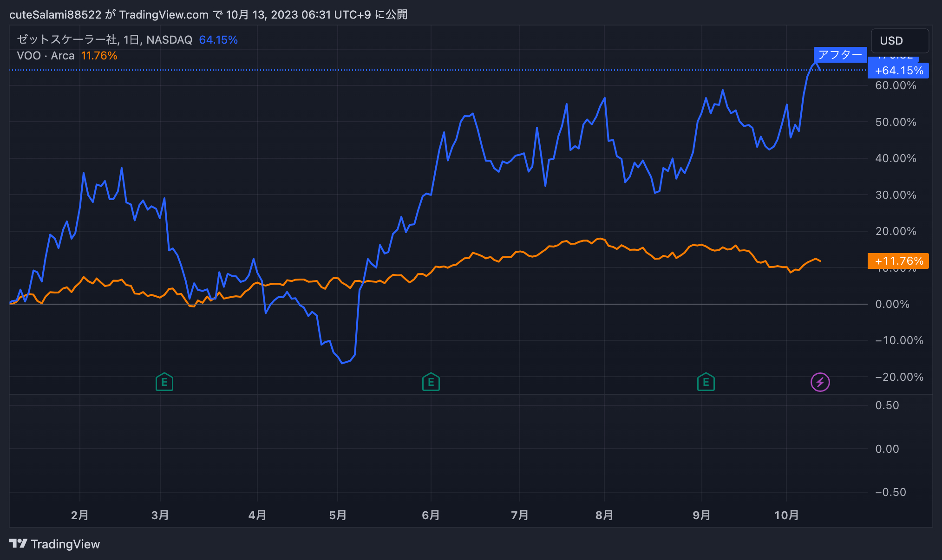Select the VOO · Arca legend
The image size is (942, 560).
click(46, 56)
